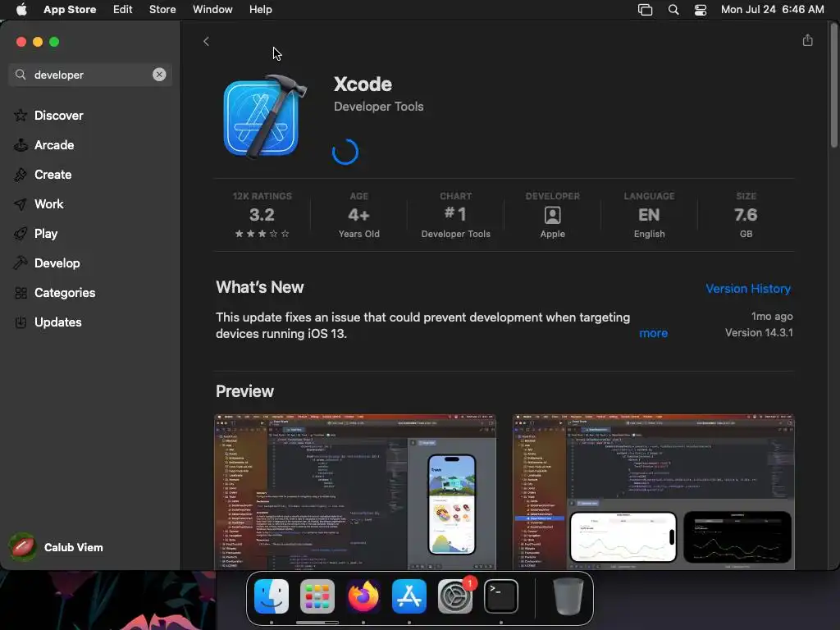Click the vertical scrollbar thumb

(833, 85)
